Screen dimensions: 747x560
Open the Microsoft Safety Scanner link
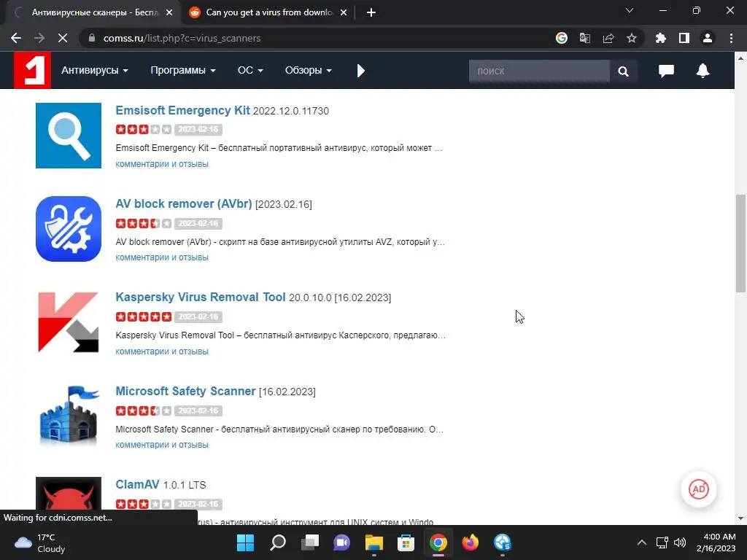(x=185, y=391)
